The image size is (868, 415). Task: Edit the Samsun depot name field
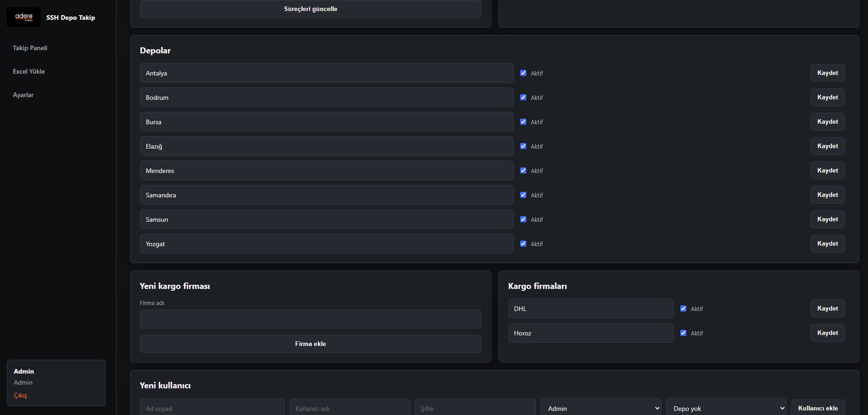click(327, 219)
